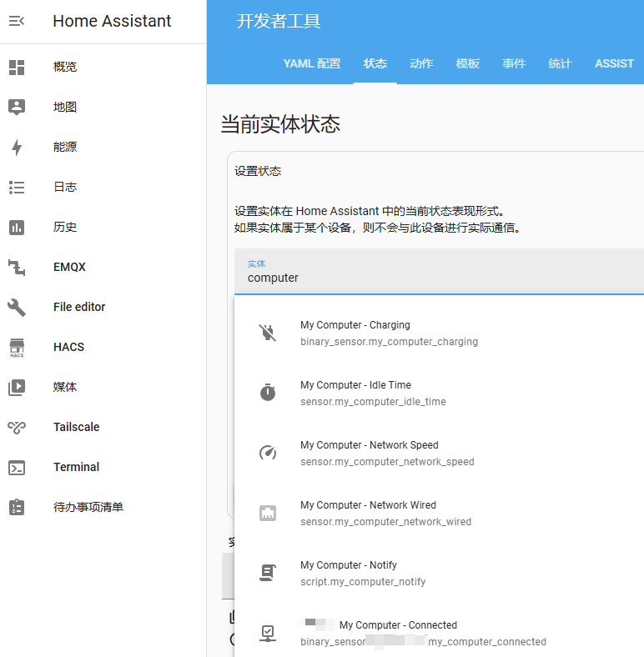
Task: Open Terminal from the sidebar
Action: point(76,468)
